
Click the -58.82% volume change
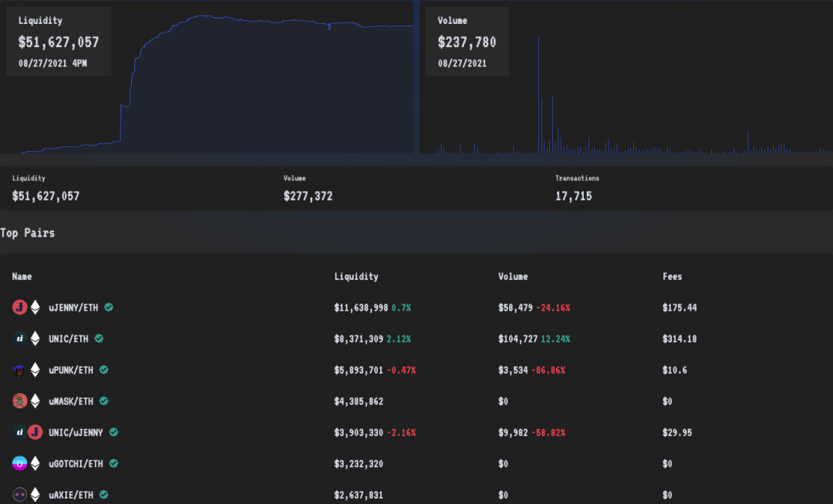point(548,433)
